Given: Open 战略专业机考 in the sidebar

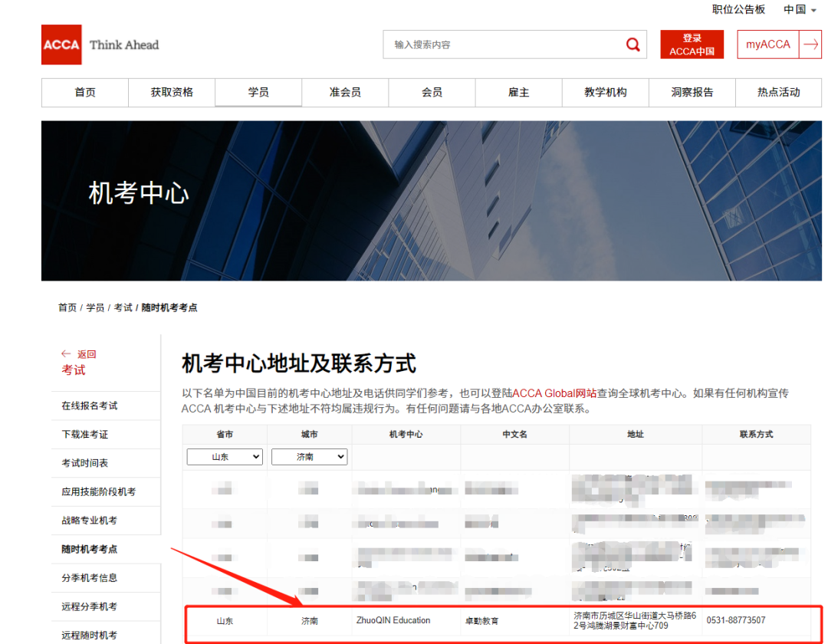Looking at the screenshot, I should [106, 521].
